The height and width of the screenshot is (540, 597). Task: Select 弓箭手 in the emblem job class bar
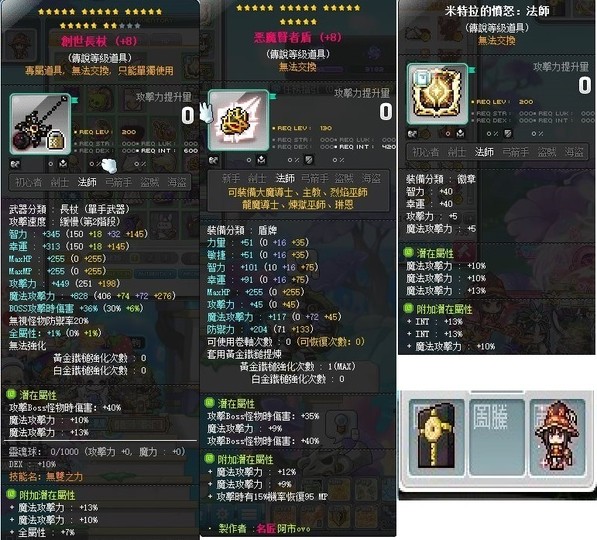[516, 152]
